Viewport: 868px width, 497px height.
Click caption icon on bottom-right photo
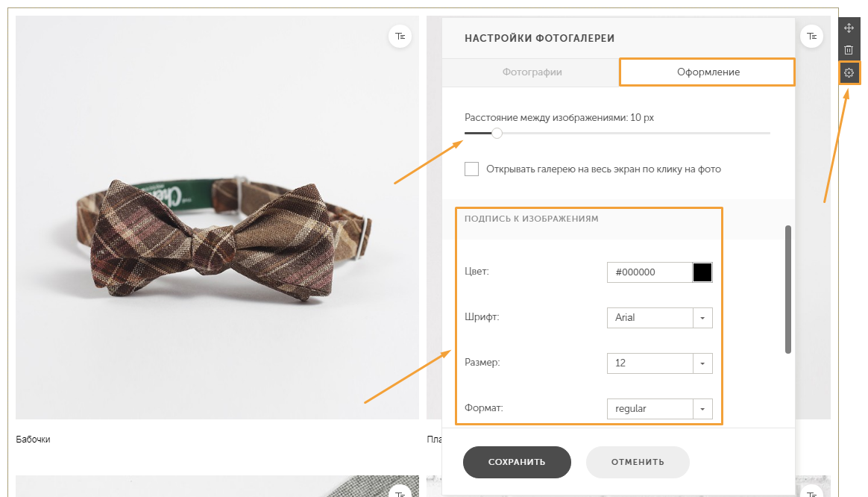pos(811,492)
